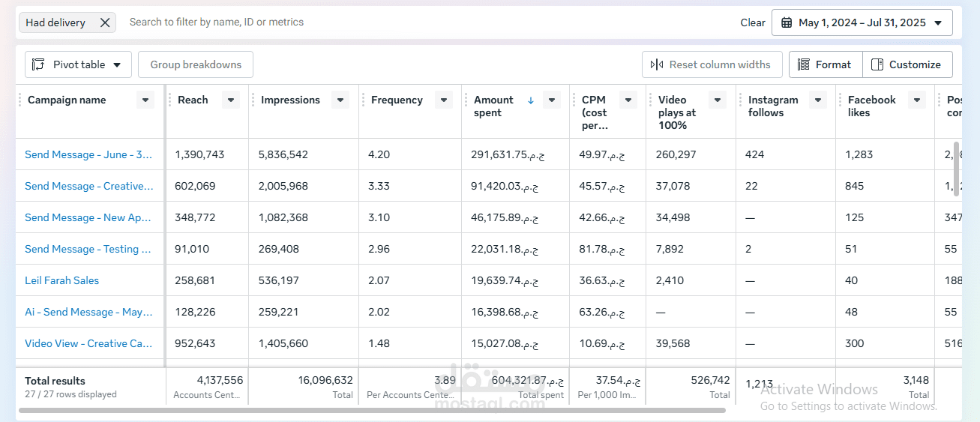The height and width of the screenshot is (422, 980).
Task: Remove the Had delivery filter chip
Action: tap(105, 22)
